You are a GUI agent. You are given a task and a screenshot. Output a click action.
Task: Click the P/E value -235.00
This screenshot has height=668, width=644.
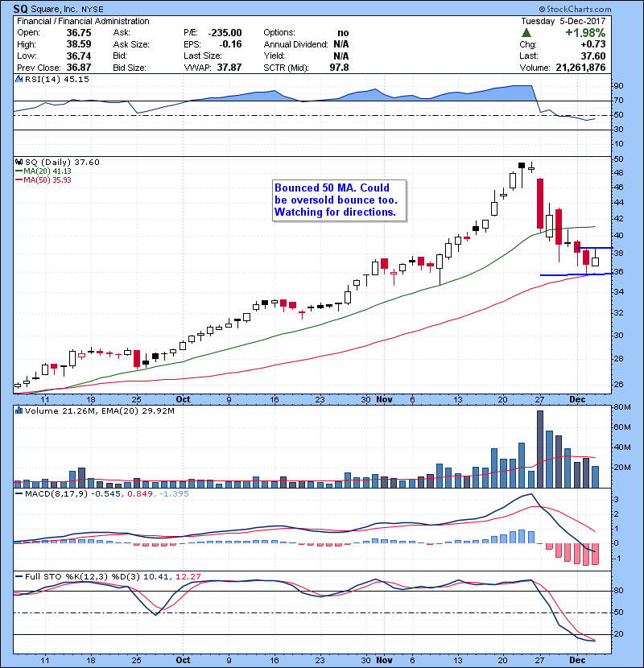coord(225,33)
